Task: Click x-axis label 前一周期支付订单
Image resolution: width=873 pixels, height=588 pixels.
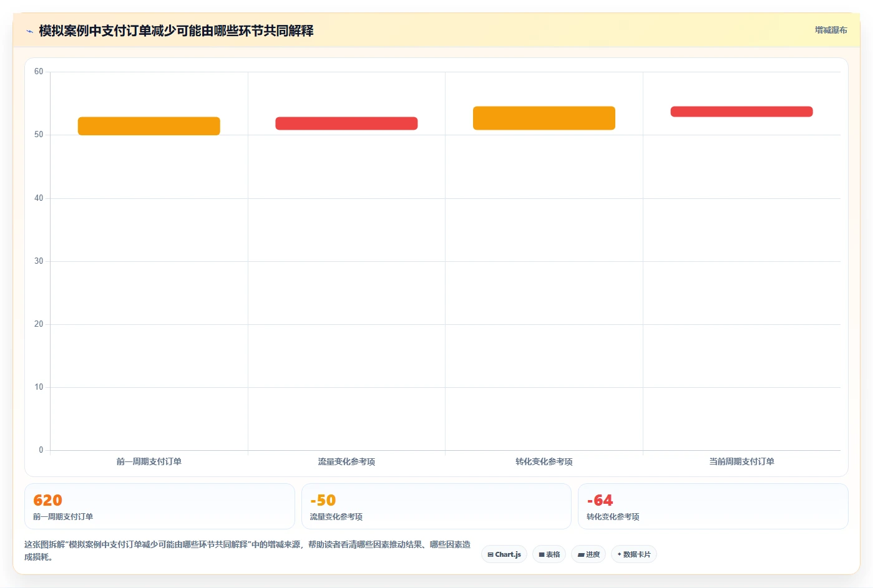Action: coord(149,462)
